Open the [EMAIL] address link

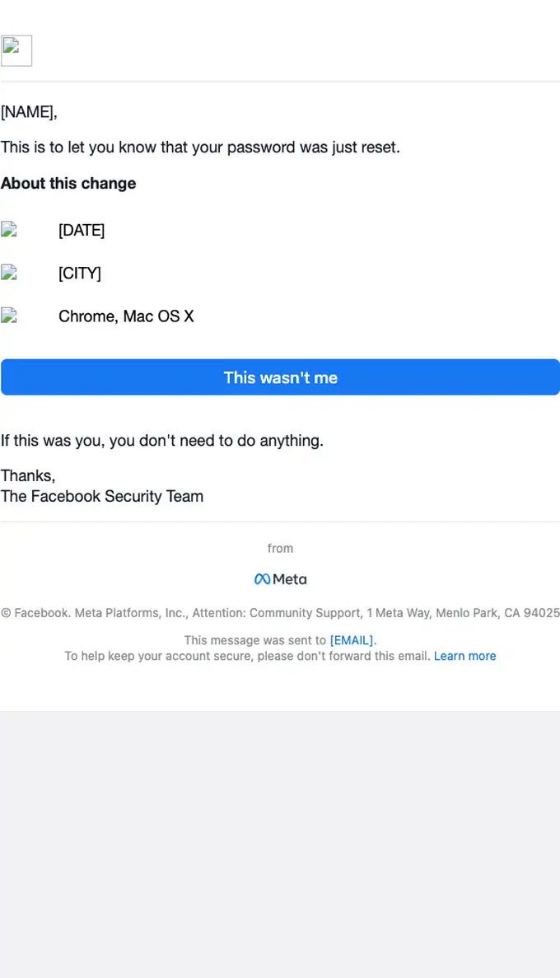[x=352, y=640]
